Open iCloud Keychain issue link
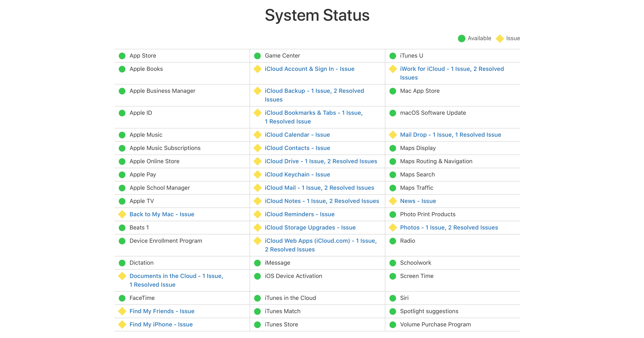 [x=297, y=175]
